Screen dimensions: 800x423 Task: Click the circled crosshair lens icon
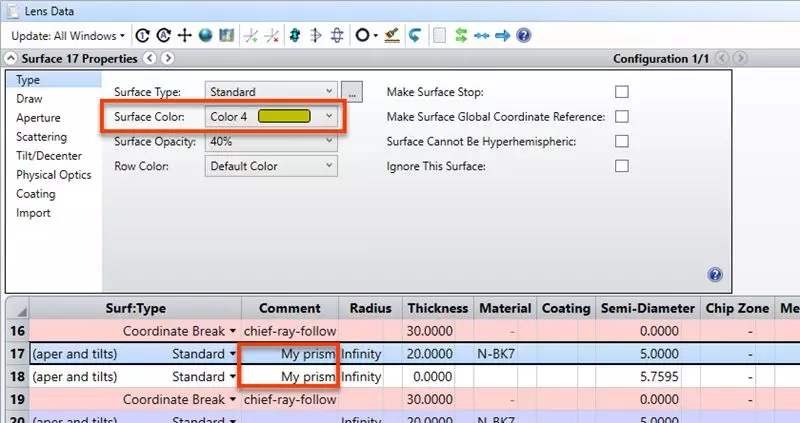coord(337,35)
